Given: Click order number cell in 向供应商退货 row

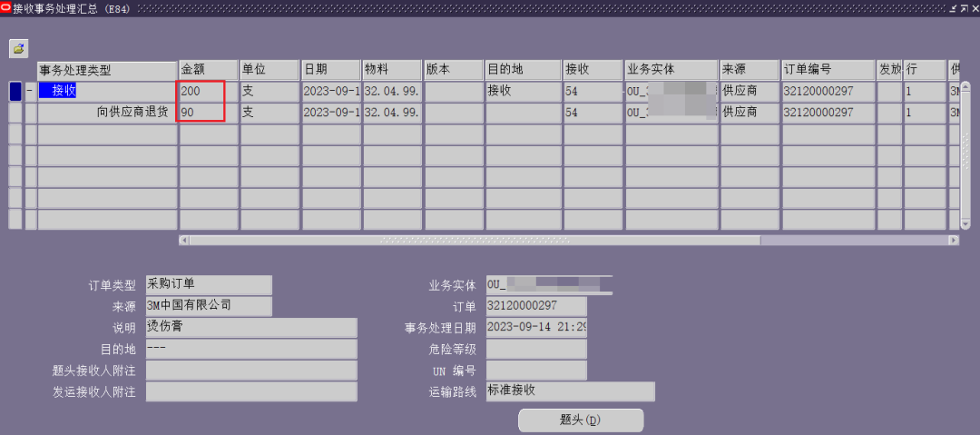Looking at the screenshot, I should tap(828, 113).
